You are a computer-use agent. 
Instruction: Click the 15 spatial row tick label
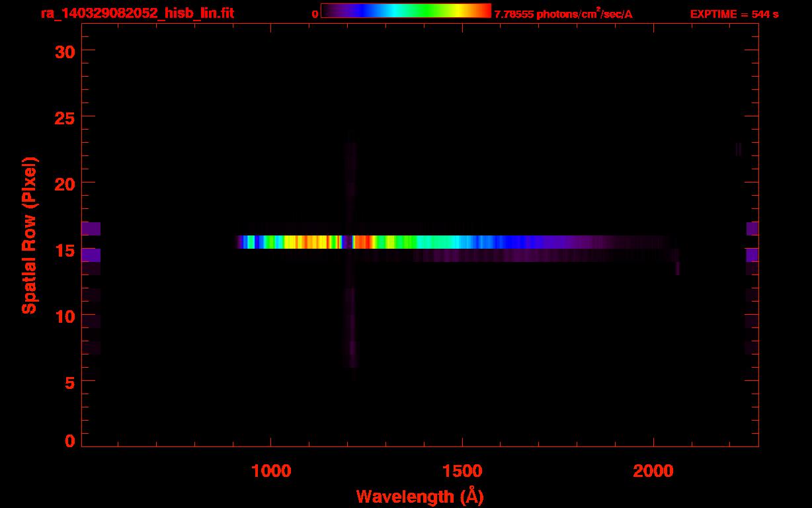pyautogui.click(x=64, y=251)
